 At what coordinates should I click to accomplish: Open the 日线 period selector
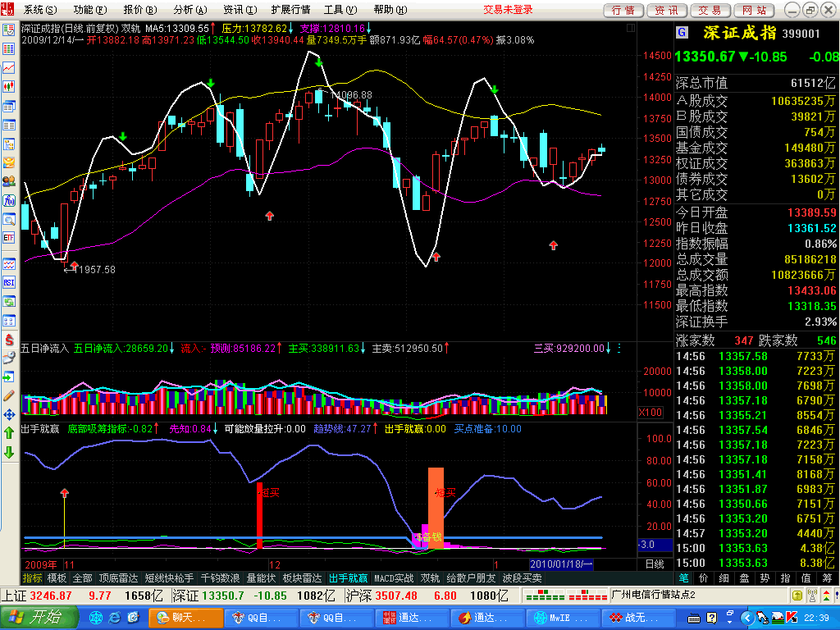coord(655,564)
